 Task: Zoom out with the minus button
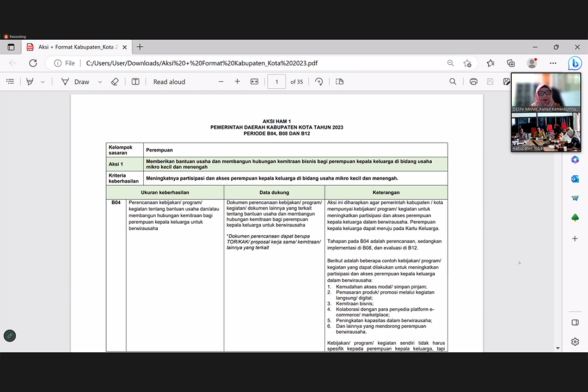pos(221,82)
